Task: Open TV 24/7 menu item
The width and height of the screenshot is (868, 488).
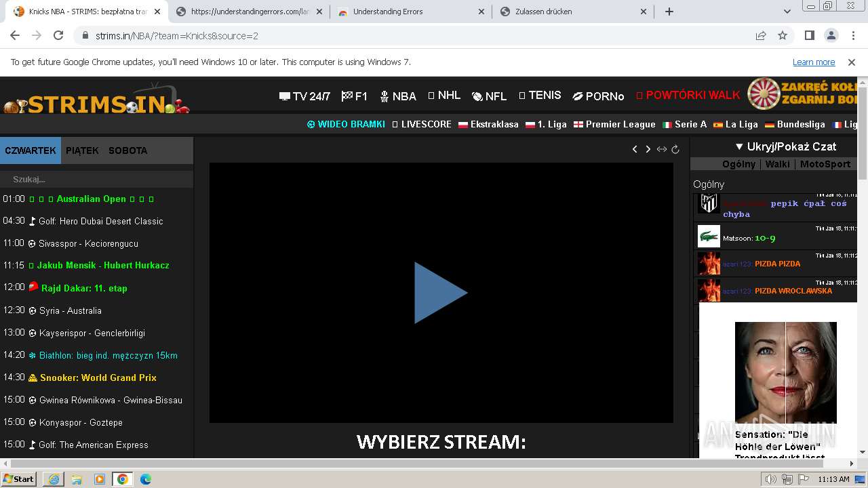Action: click(304, 96)
